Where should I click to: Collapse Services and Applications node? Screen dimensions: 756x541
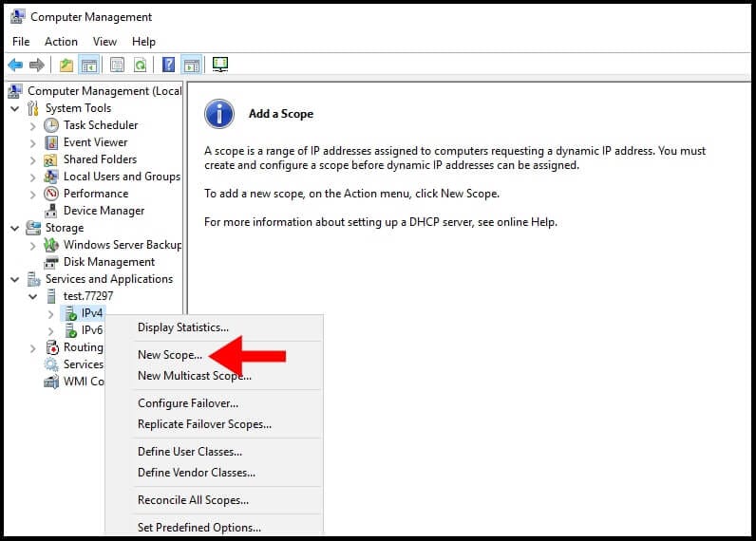pos(15,279)
